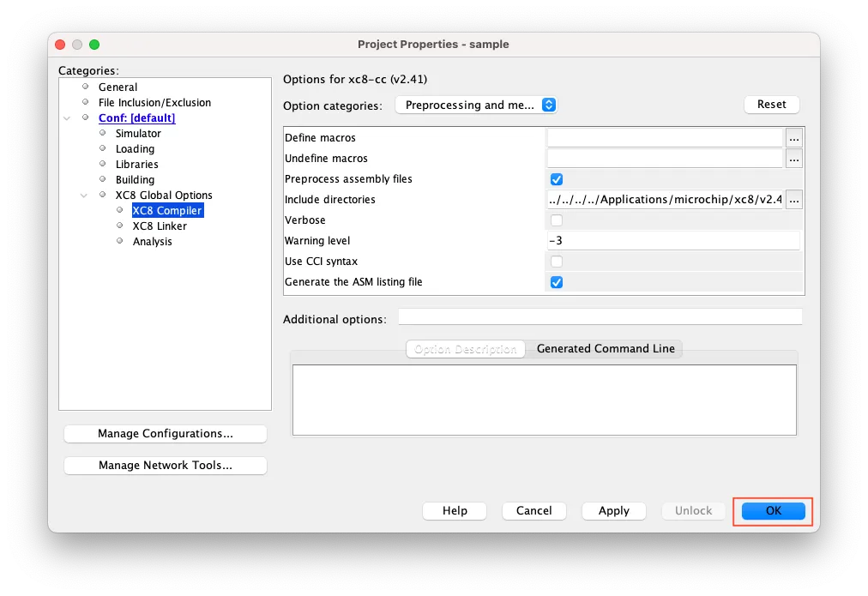The height and width of the screenshot is (596, 868).
Task: Open Manage Configurations dialog
Action: click(165, 434)
